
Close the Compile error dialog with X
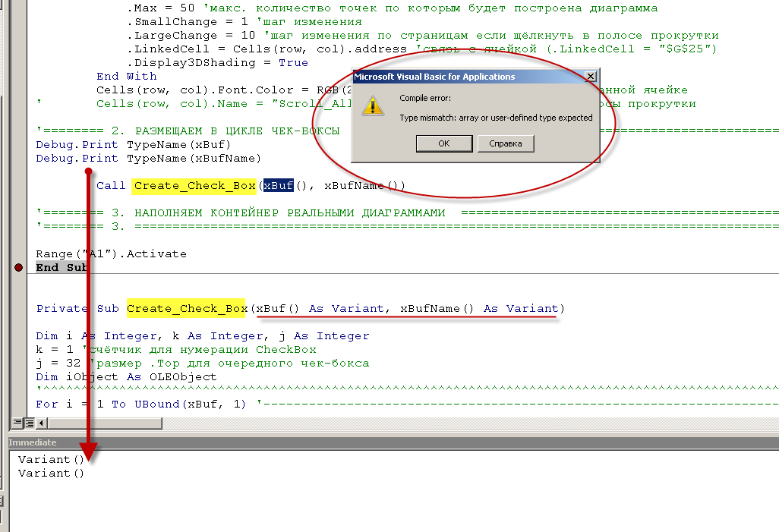click(x=590, y=77)
